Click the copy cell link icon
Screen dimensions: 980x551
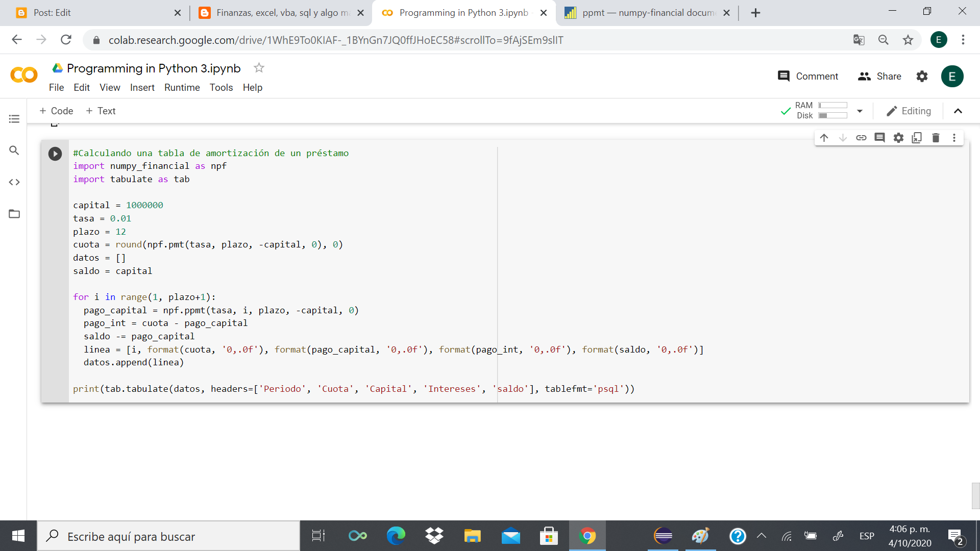[862, 137]
